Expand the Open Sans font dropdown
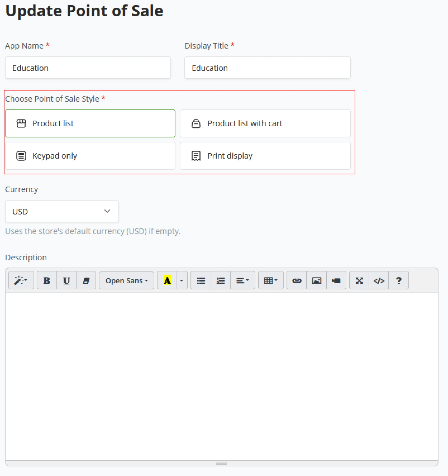Image resolution: width=448 pixels, height=476 pixels. click(x=126, y=280)
